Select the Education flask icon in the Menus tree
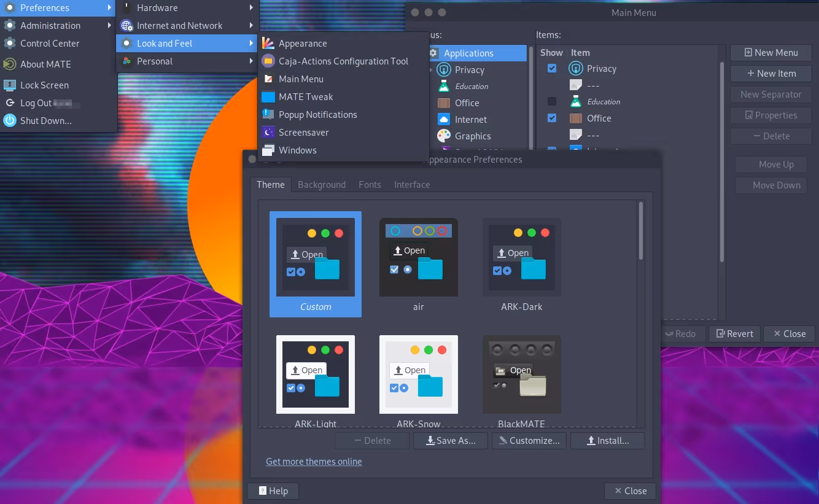This screenshot has width=819, height=504. pos(443,87)
